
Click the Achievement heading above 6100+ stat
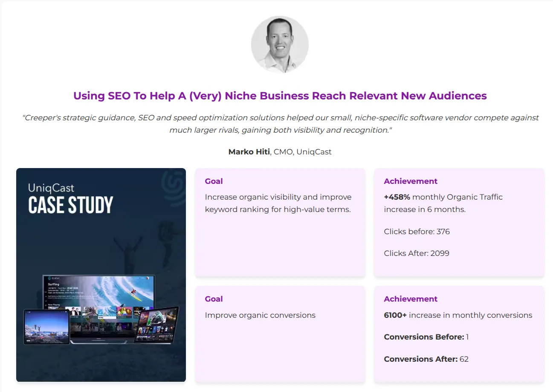[x=411, y=299]
